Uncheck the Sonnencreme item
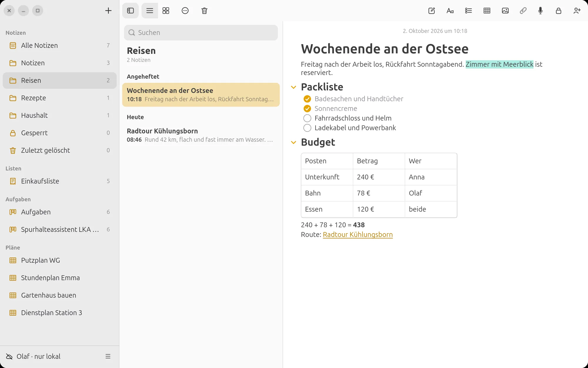 [307, 109]
